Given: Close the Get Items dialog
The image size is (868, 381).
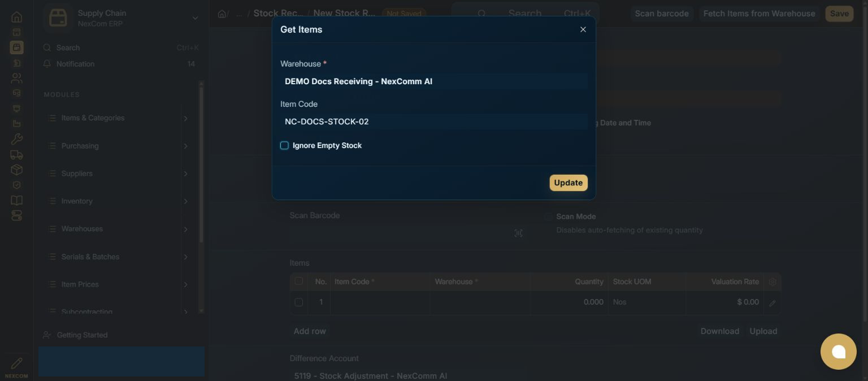Looking at the screenshot, I should point(583,29).
